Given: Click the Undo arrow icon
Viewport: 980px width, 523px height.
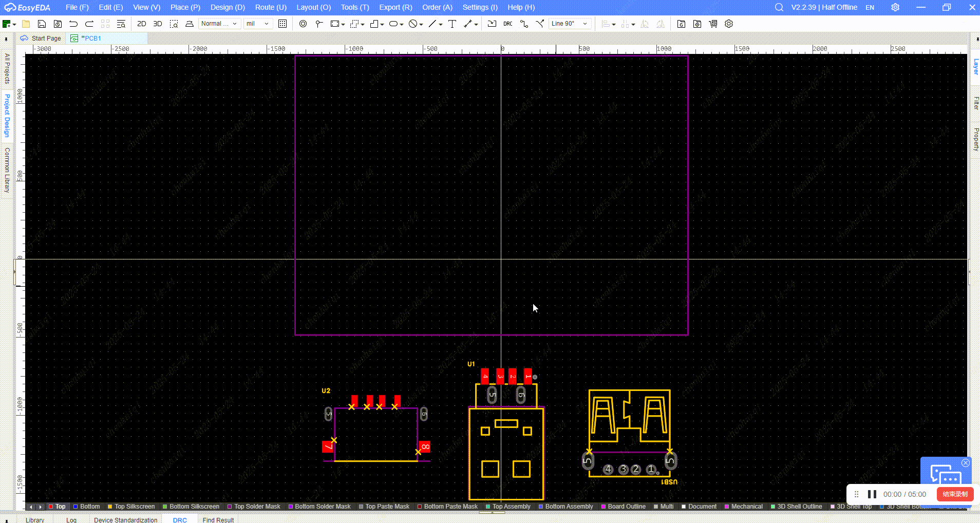Looking at the screenshot, I should pos(73,24).
